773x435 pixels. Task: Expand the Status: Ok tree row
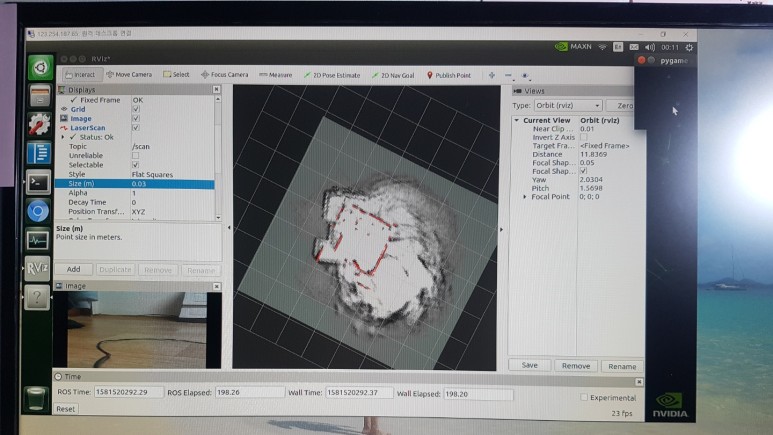[x=63, y=137]
